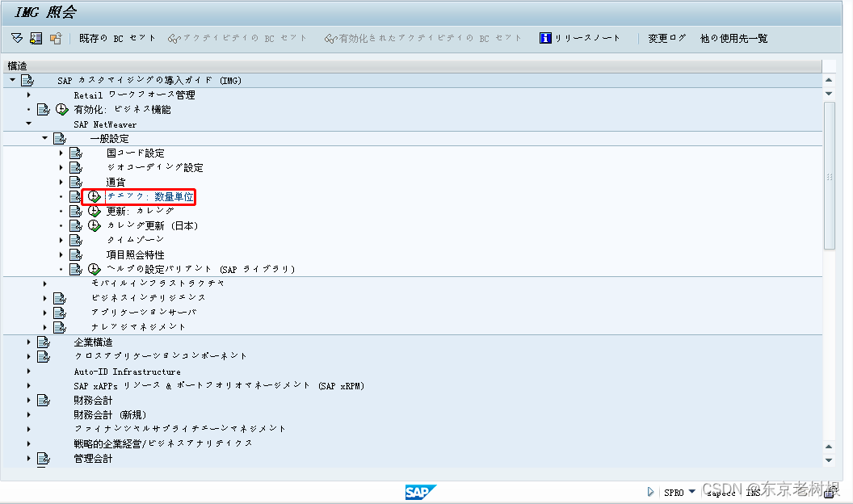Open documentation icon for ジオコーディング設定
This screenshot has width=853, height=504.
76,167
